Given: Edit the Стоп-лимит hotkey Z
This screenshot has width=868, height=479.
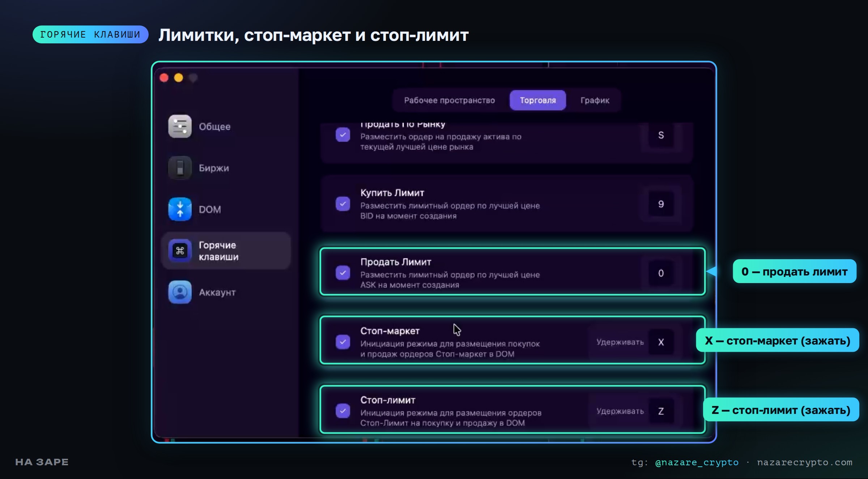Looking at the screenshot, I should 661,411.
